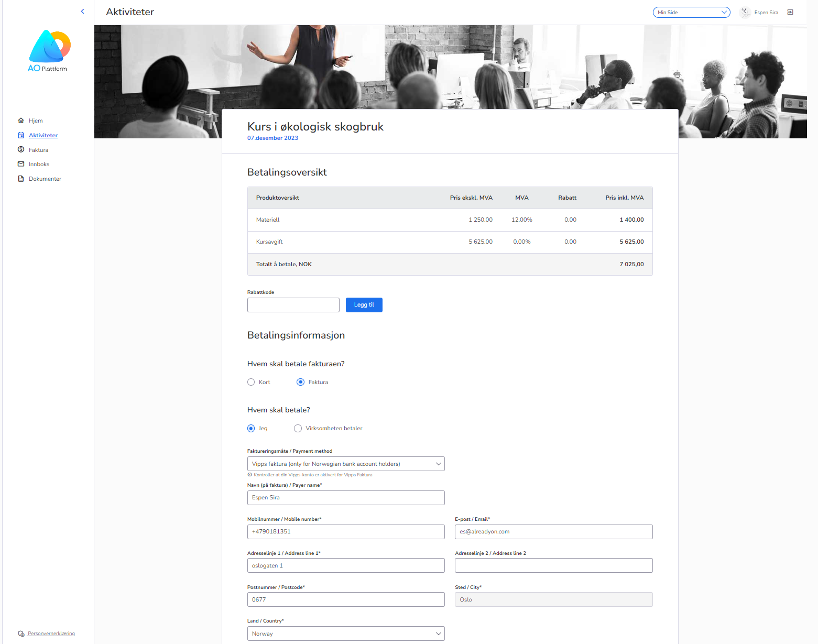Click the Rabatt column header

(x=567, y=198)
